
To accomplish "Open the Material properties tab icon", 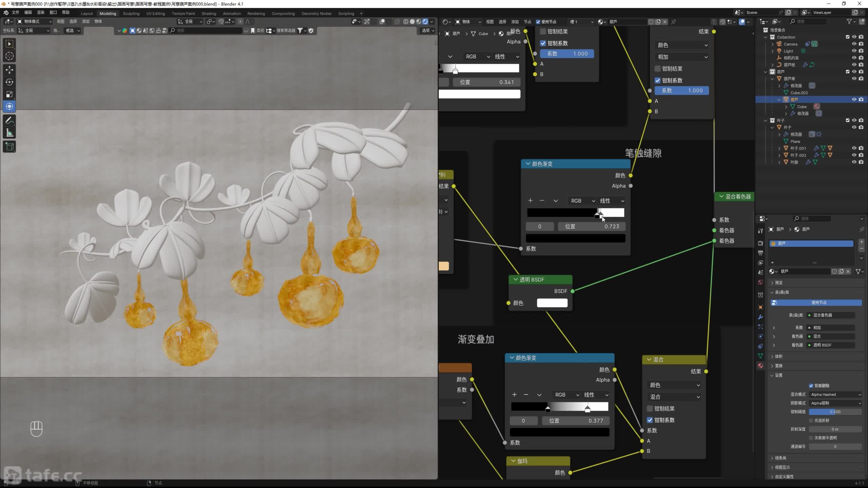I will pyautogui.click(x=761, y=366).
